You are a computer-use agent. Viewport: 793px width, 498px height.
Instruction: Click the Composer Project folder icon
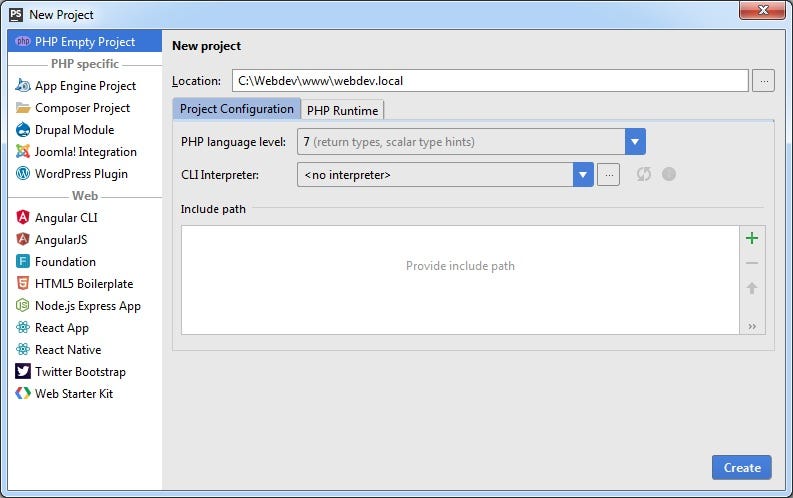click(23, 108)
